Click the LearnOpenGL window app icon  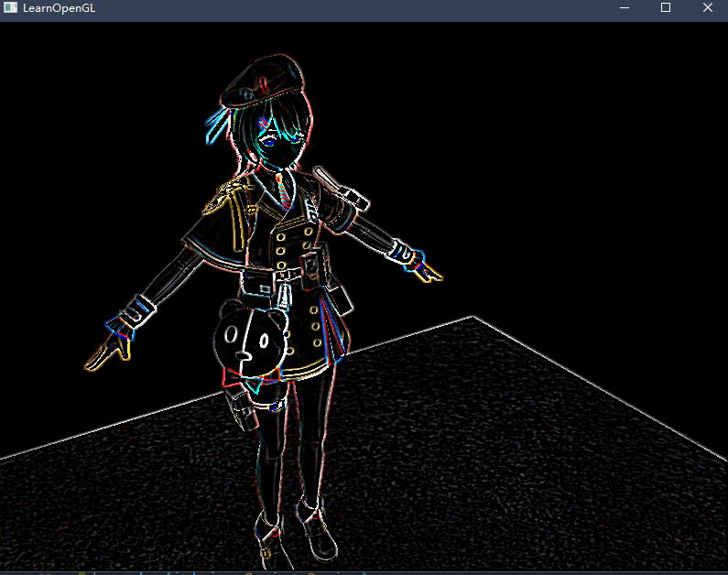click(x=10, y=7)
